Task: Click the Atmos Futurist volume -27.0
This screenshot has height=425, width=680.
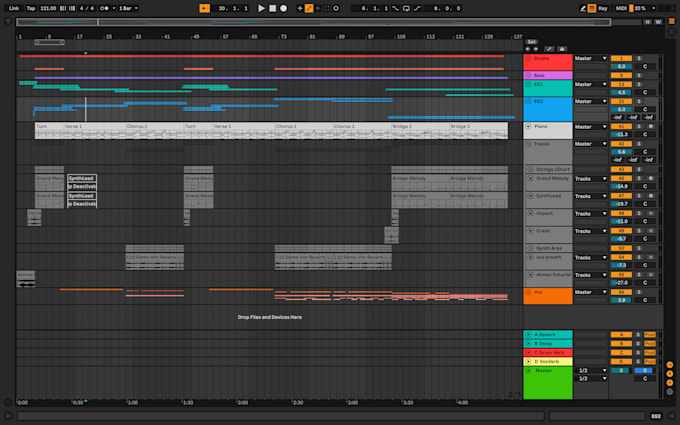Action: pos(621,283)
